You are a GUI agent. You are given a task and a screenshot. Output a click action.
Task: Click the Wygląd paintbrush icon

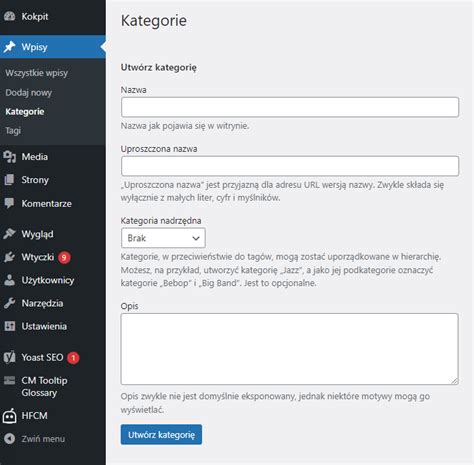10,234
